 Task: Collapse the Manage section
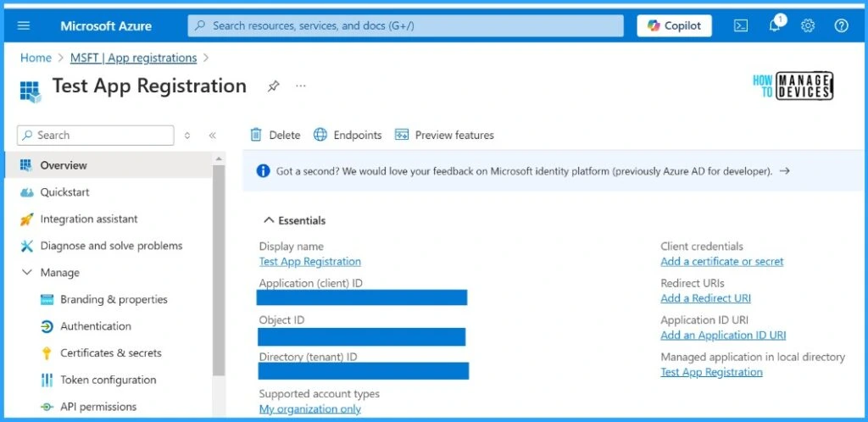pos(26,272)
